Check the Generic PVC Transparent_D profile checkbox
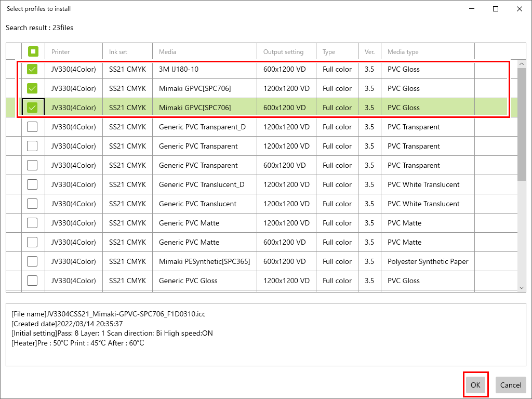The width and height of the screenshot is (532, 399). (x=32, y=127)
